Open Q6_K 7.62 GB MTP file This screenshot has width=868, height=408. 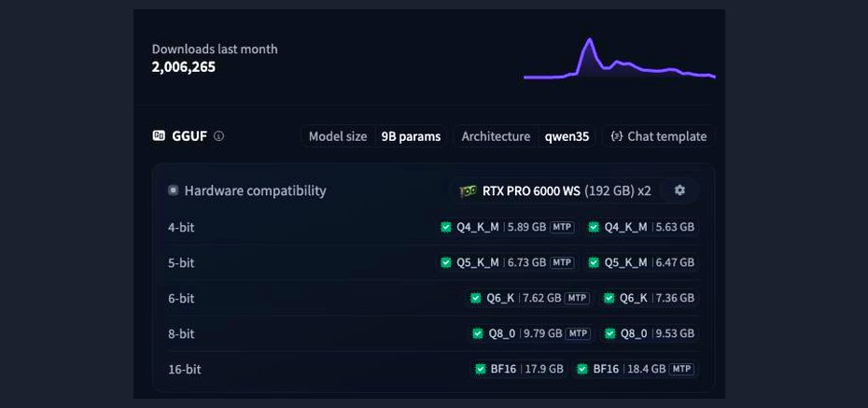(530, 298)
